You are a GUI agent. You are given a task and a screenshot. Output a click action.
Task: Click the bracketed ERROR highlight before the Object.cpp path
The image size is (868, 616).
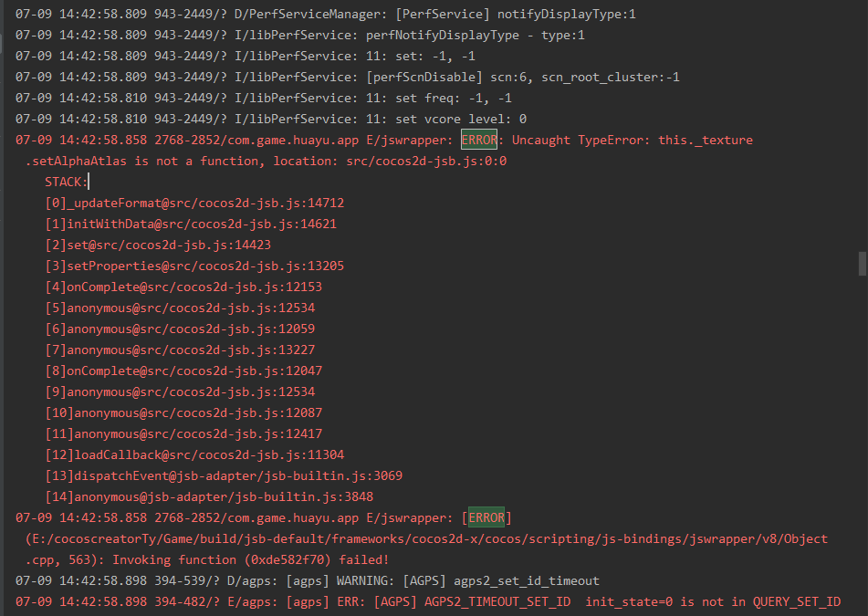coord(486,517)
